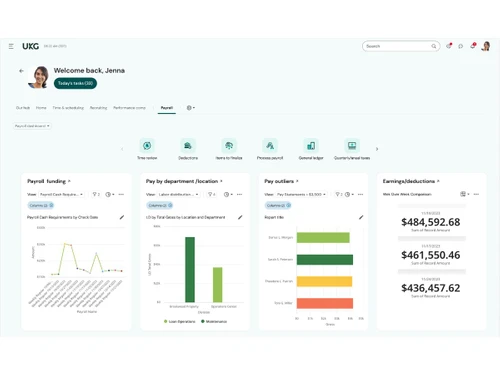Image resolution: width=500 pixels, height=375 pixels.
Task: Edit the Pay outliers Report title pencil
Action: (x=361, y=217)
